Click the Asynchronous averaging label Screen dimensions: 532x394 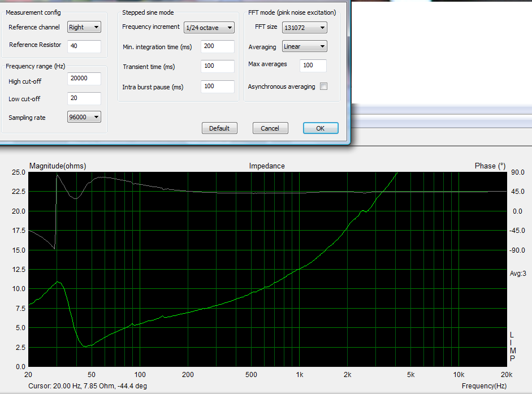pos(282,86)
